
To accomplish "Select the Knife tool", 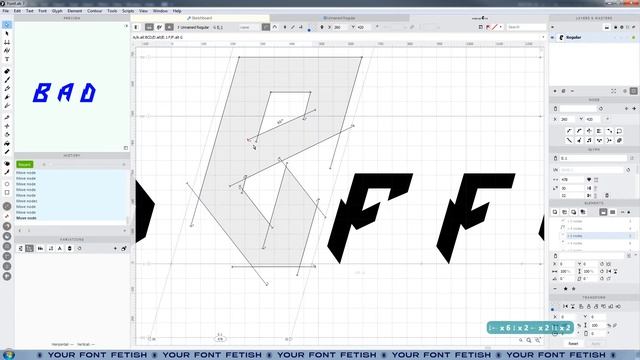I will (x=7, y=117).
